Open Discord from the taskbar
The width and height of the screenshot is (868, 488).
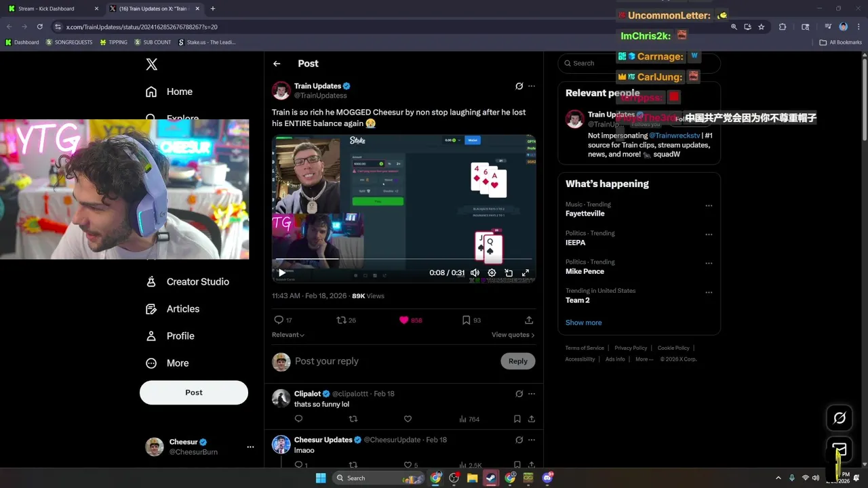tap(547, 478)
